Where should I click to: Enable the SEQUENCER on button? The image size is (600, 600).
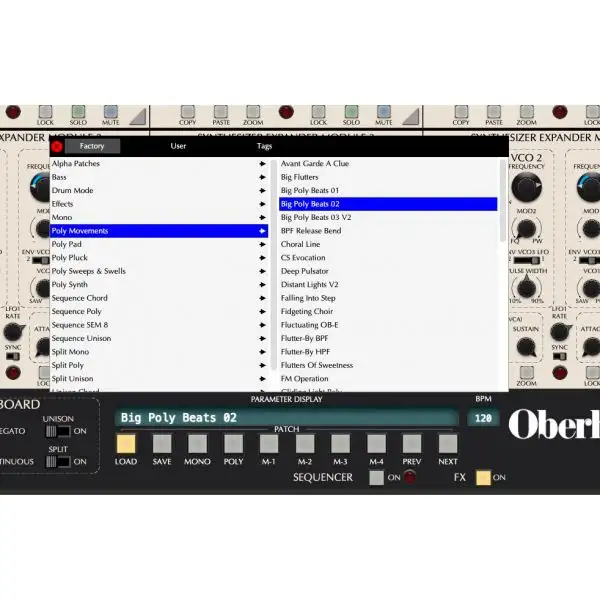point(377,478)
